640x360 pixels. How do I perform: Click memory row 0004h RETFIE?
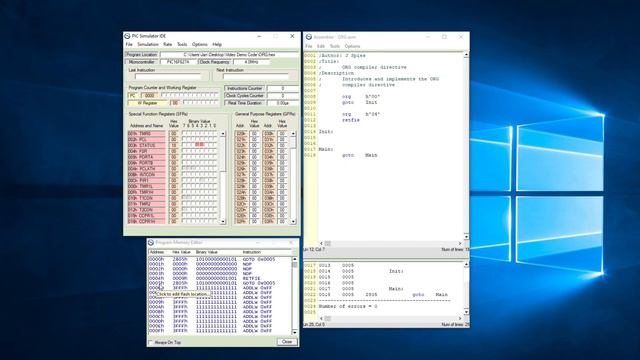coord(220,278)
